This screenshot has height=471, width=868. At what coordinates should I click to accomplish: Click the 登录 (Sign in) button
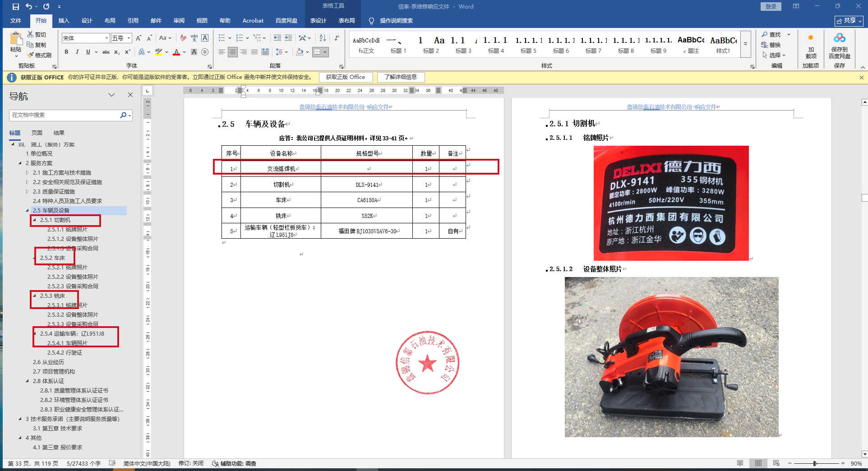tap(771, 7)
